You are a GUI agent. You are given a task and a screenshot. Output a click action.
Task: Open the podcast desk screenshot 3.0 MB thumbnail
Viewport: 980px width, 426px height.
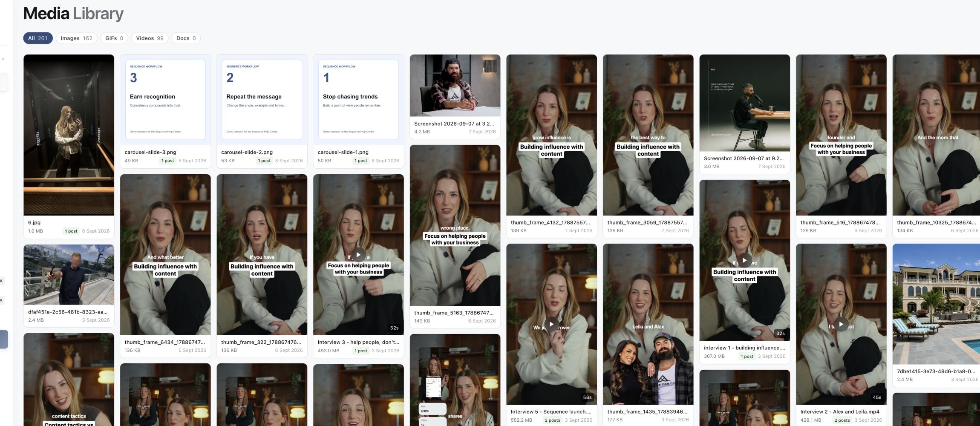(x=744, y=103)
